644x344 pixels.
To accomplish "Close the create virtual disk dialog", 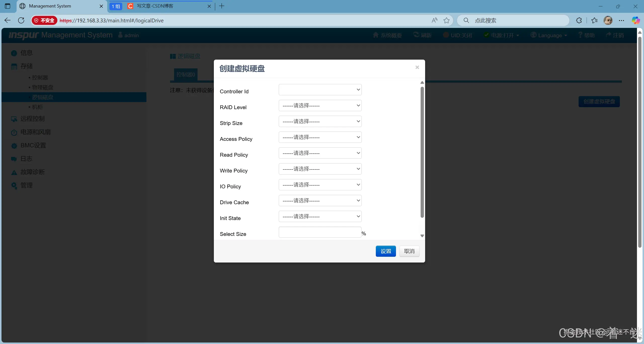I will pos(417,67).
